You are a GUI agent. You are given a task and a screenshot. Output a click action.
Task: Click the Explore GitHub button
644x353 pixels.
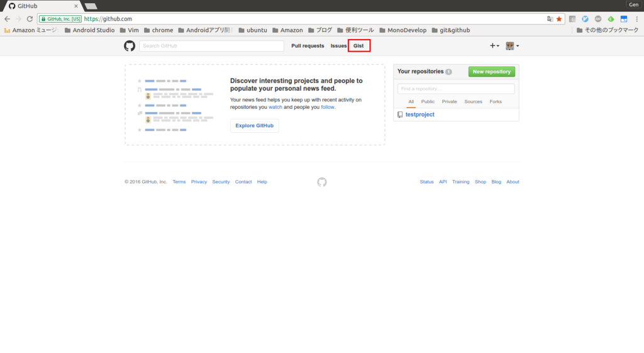(254, 126)
